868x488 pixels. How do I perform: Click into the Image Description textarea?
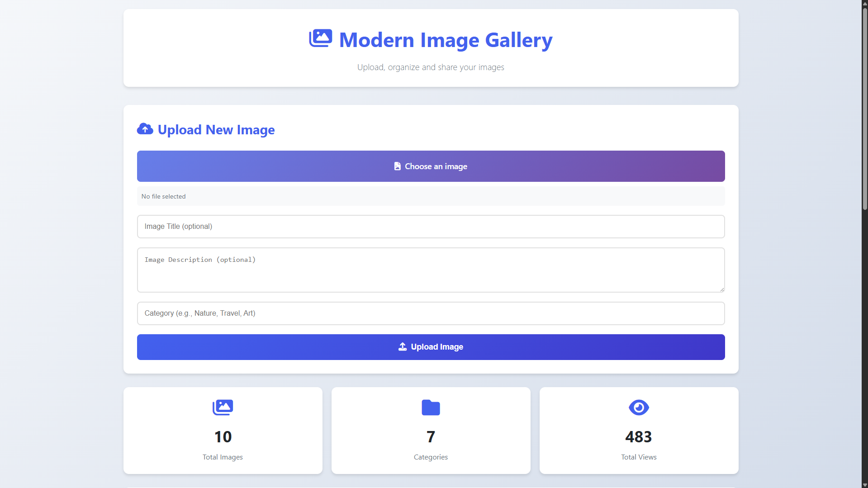pyautogui.click(x=431, y=270)
